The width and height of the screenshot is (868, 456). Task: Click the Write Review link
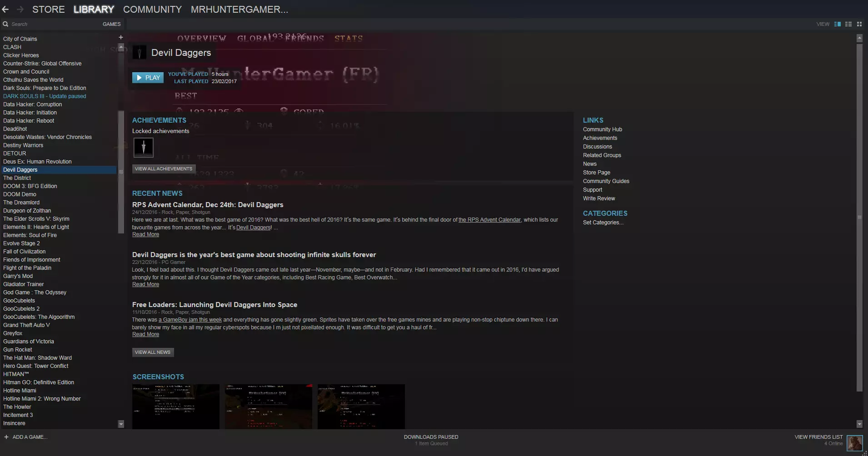[x=599, y=198]
